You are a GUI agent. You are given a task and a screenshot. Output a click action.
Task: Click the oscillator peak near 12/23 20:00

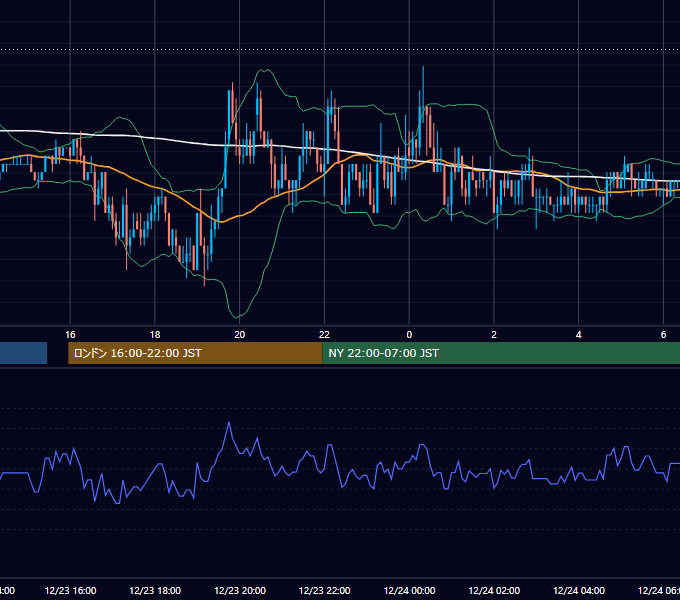click(x=229, y=423)
